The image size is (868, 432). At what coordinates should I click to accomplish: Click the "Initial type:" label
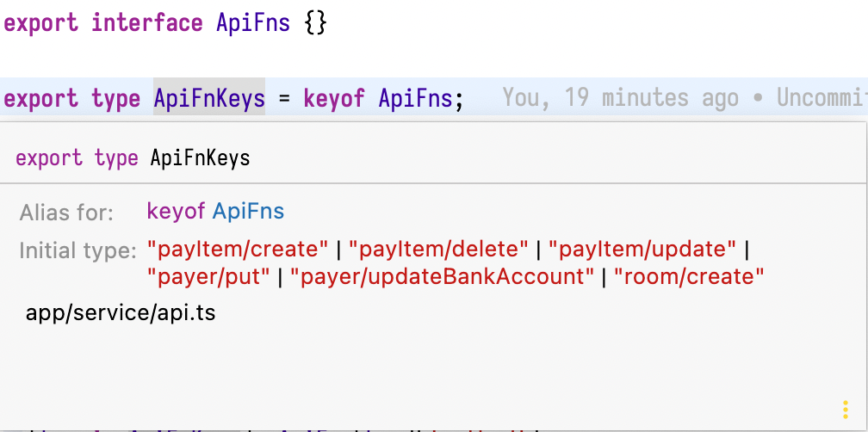tap(77, 251)
